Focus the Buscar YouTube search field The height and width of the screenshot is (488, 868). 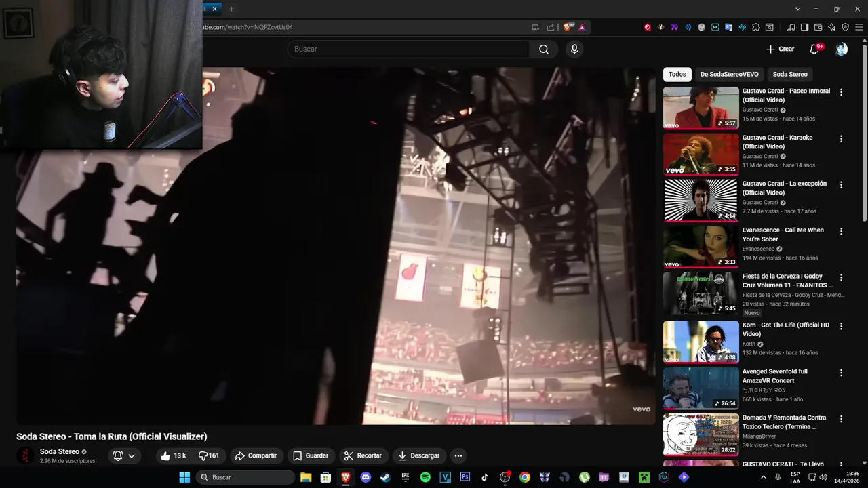pos(408,49)
